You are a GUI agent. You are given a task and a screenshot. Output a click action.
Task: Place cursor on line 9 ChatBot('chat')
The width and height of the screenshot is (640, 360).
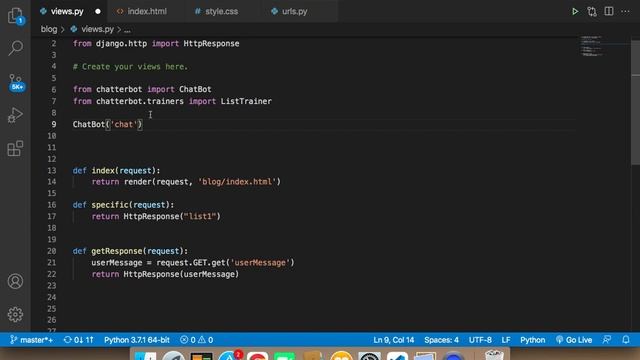coord(108,124)
